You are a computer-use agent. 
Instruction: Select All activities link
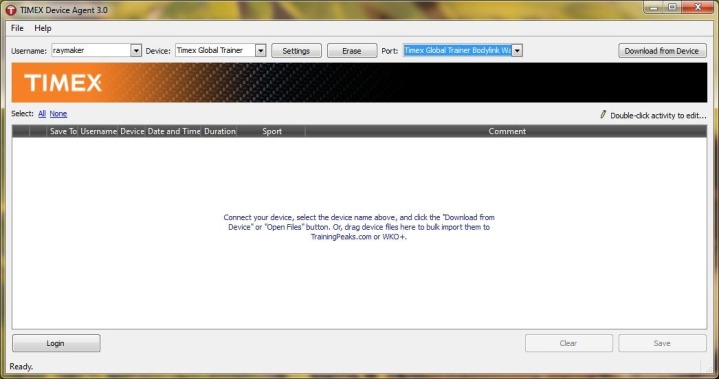(42, 114)
